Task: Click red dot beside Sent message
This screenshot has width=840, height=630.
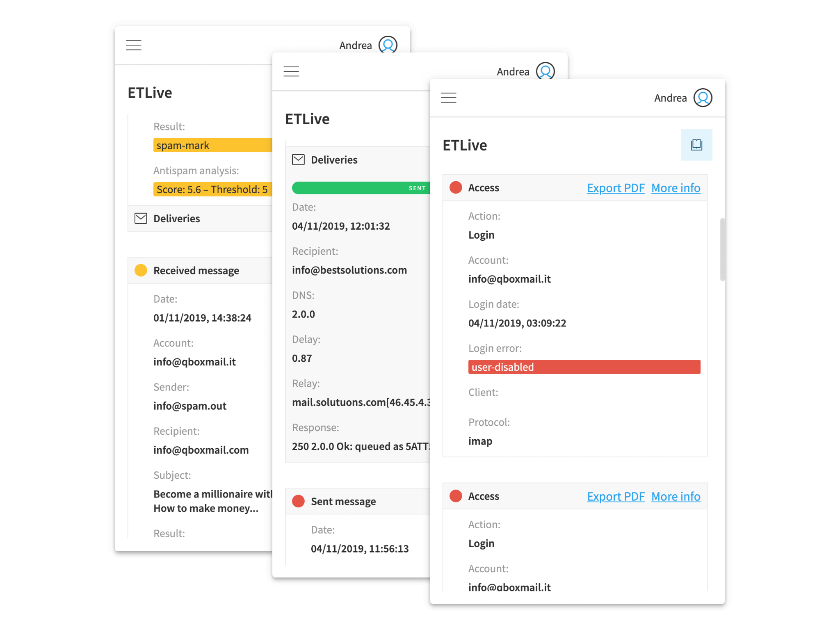Action: 298,501
